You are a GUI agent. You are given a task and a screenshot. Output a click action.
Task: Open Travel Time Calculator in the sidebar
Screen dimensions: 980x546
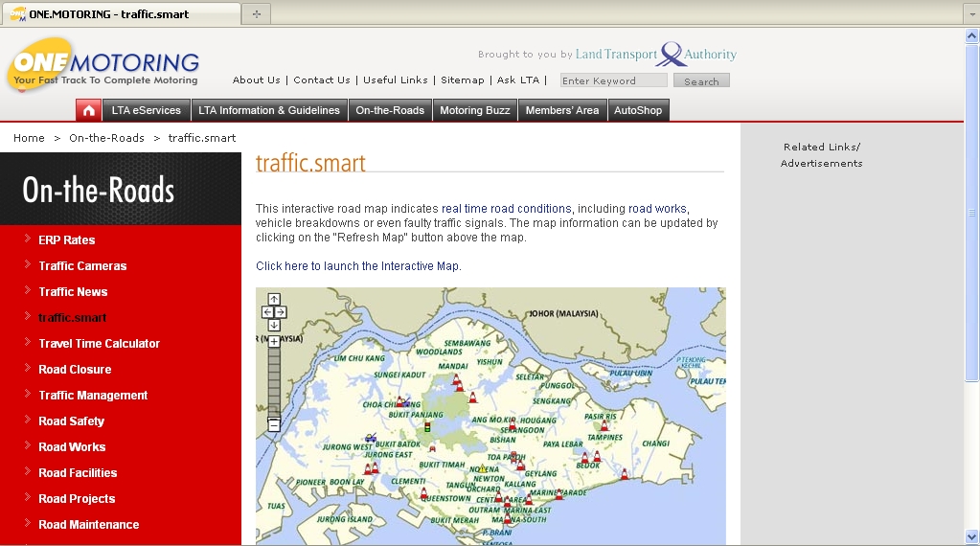coord(100,344)
